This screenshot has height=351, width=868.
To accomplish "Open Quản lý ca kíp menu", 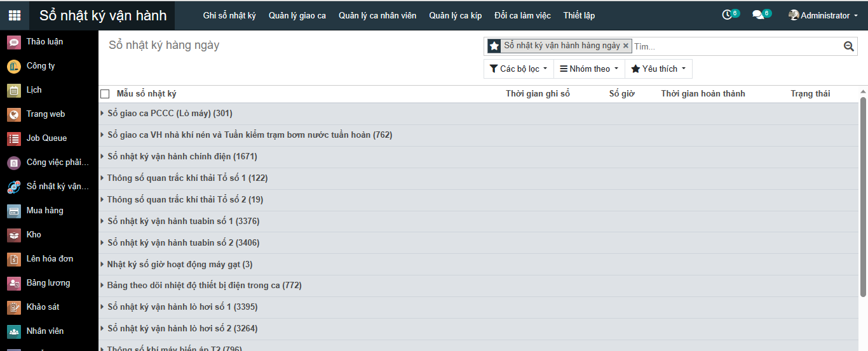I will (456, 15).
